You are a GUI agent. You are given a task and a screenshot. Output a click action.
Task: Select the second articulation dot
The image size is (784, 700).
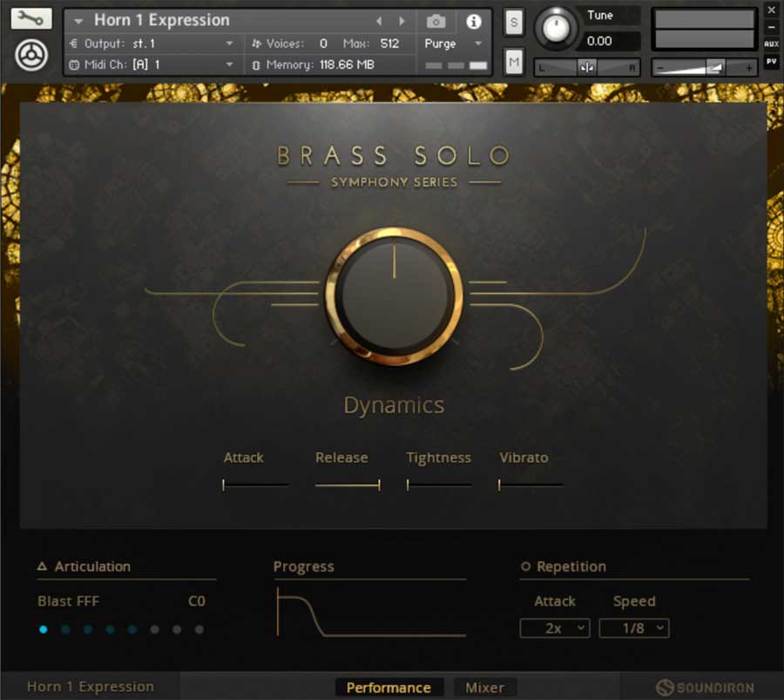pos(65,629)
